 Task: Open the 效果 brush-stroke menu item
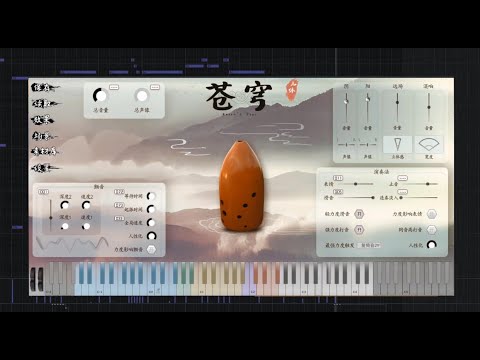(42, 120)
